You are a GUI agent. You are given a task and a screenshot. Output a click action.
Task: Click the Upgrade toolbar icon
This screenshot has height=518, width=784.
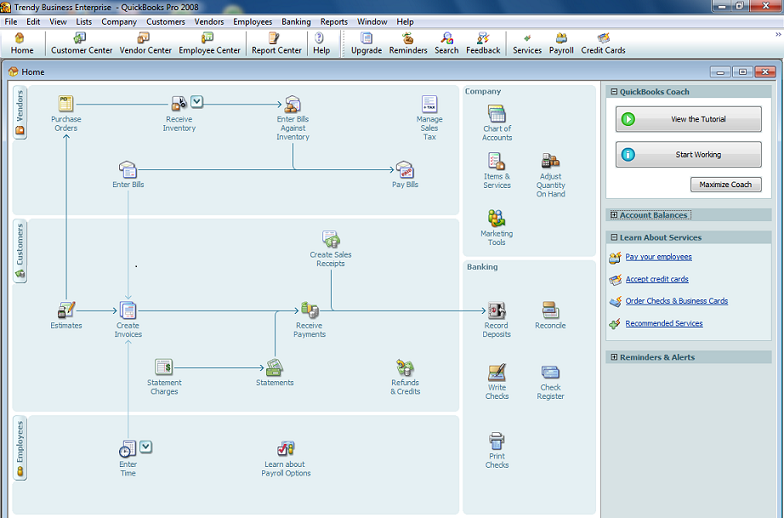(366, 44)
